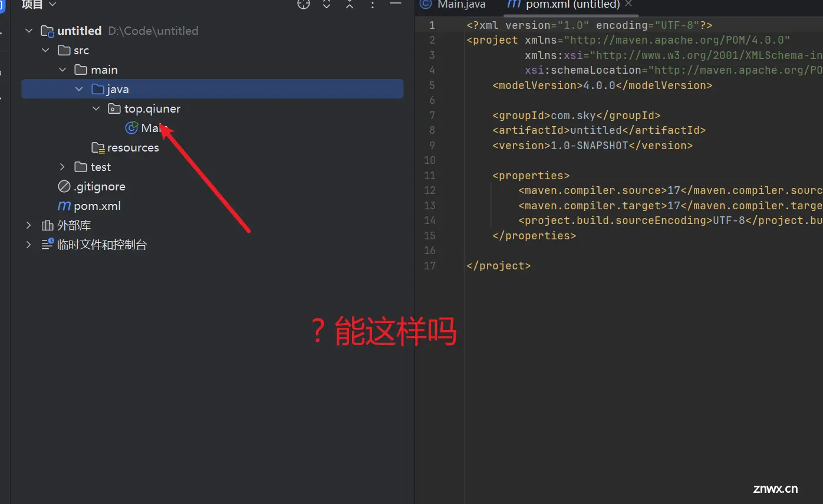The height and width of the screenshot is (504, 823).
Task: Collapse the java folder chevron
Action: [x=79, y=89]
